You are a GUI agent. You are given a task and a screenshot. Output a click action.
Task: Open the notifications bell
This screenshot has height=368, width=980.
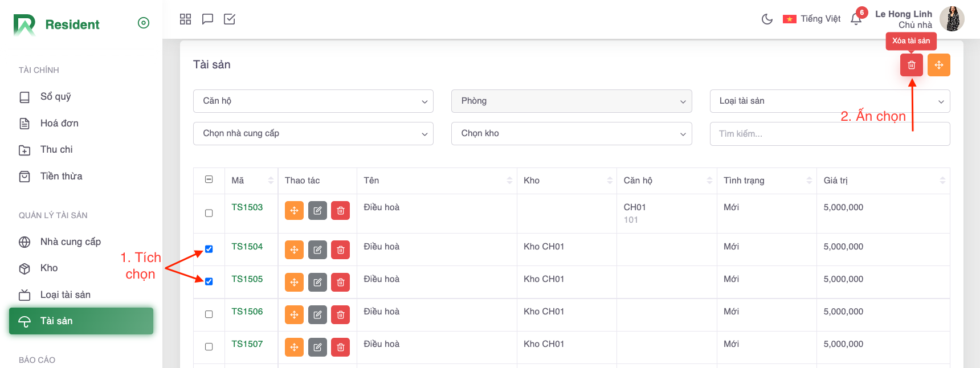[856, 19]
